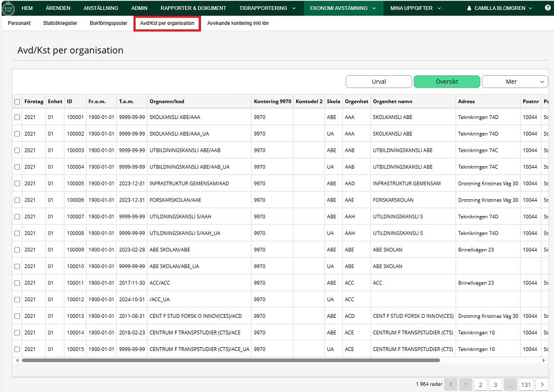Expand the Mina Uppgifter dropdown

(x=415, y=8)
